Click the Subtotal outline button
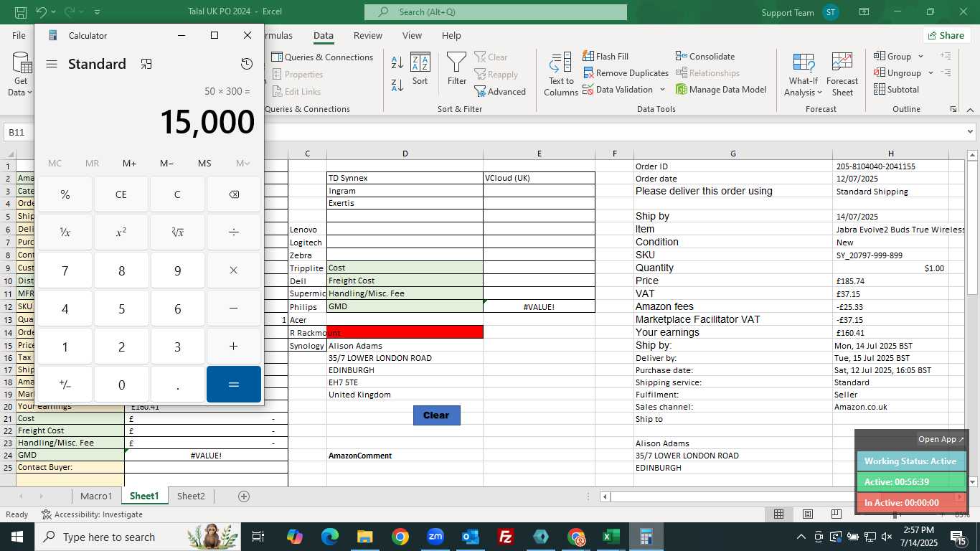The image size is (980, 551). coord(896,90)
